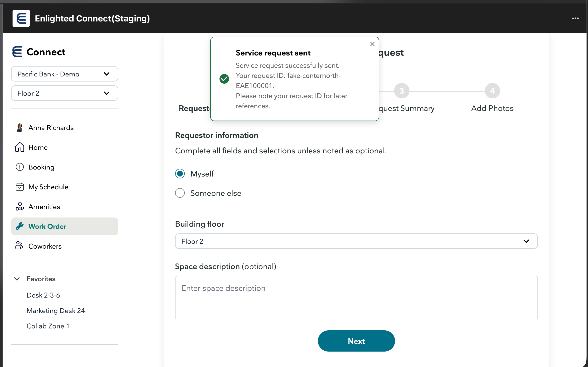Click the Add Photos step label

point(492,108)
